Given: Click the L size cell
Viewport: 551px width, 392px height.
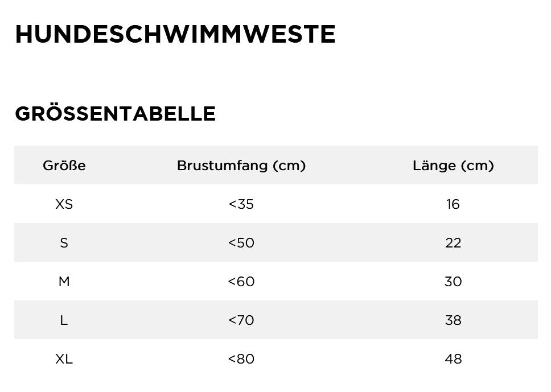Looking at the screenshot, I should click(64, 320).
